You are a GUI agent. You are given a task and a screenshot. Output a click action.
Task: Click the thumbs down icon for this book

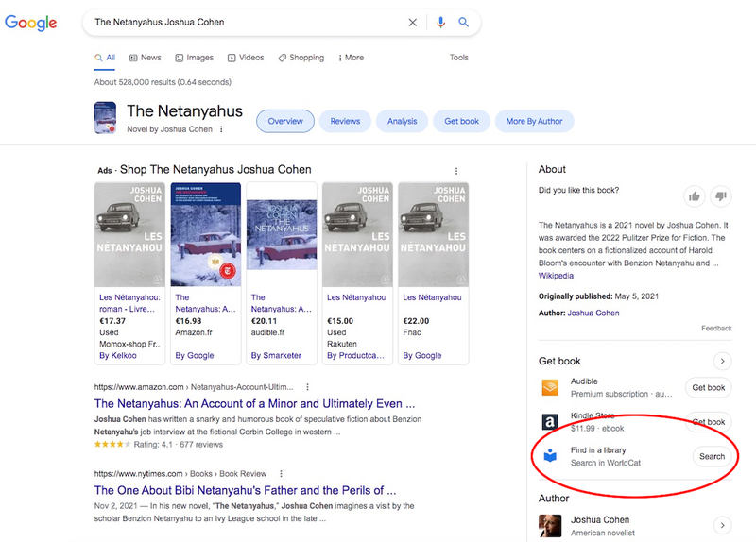click(721, 196)
